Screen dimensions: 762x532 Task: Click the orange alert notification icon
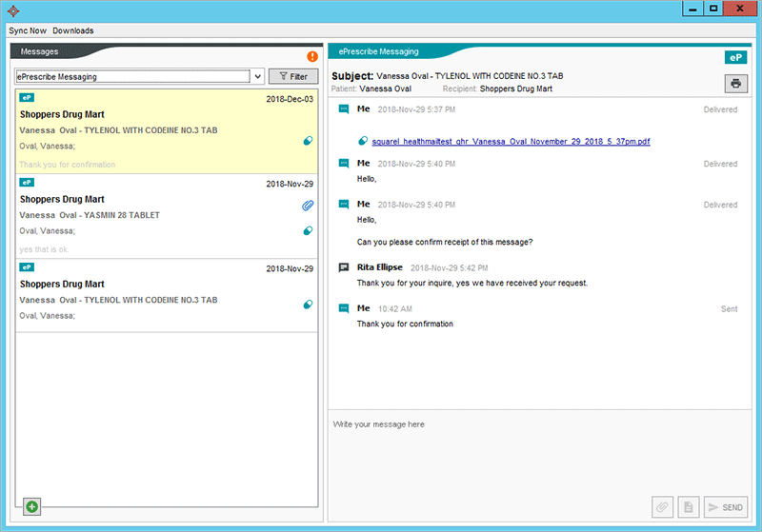[312, 57]
